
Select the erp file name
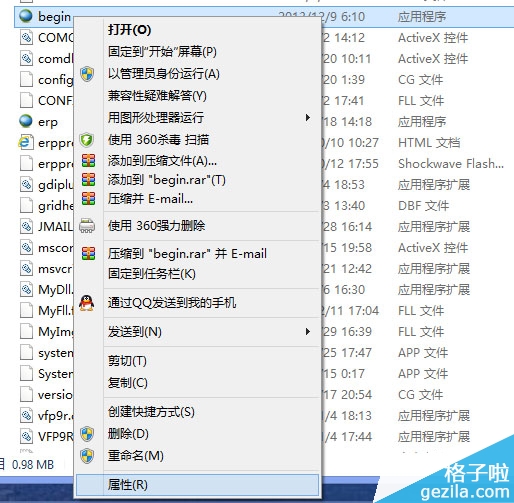coord(48,122)
